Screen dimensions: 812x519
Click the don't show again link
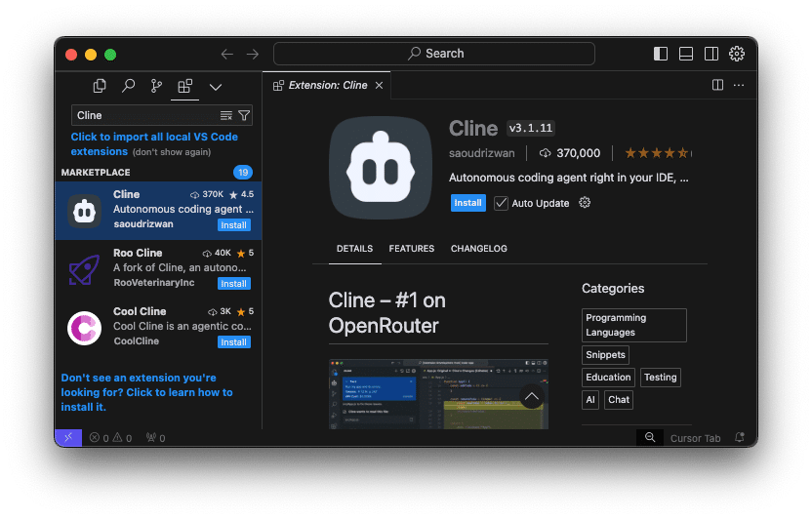(x=172, y=152)
